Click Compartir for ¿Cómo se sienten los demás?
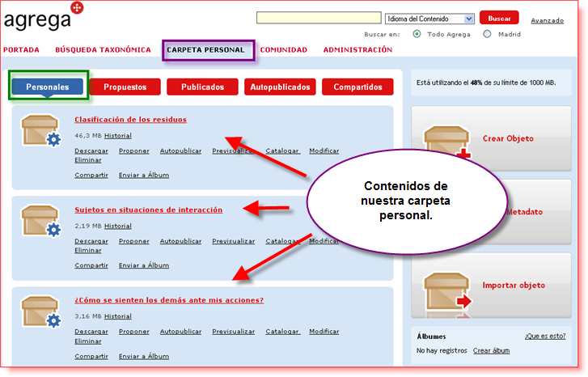 point(91,356)
